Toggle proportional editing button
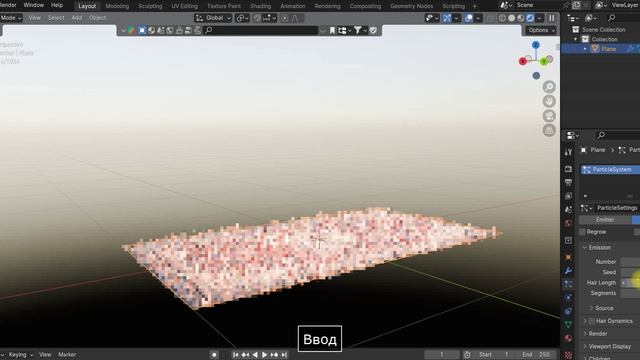This screenshot has width=640, height=360. tap(284, 18)
